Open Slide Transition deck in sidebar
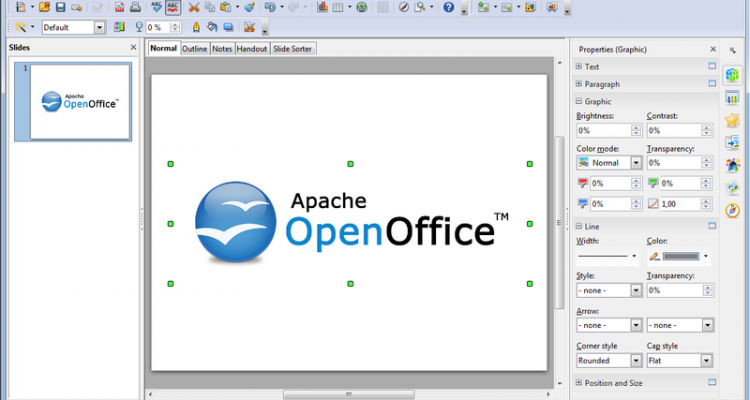This screenshot has width=750, height=400. pos(732,143)
